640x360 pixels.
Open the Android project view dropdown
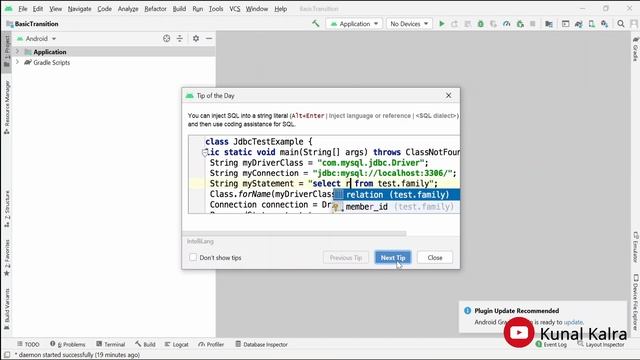tap(36, 38)
